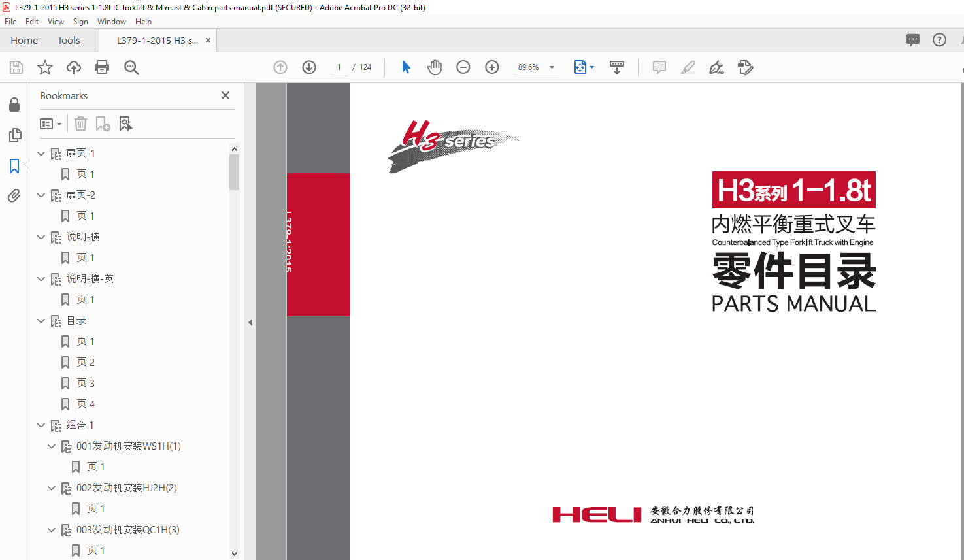Open the Help menu
This screenshot has height=560, width=964.
click(x=143, y=22)
